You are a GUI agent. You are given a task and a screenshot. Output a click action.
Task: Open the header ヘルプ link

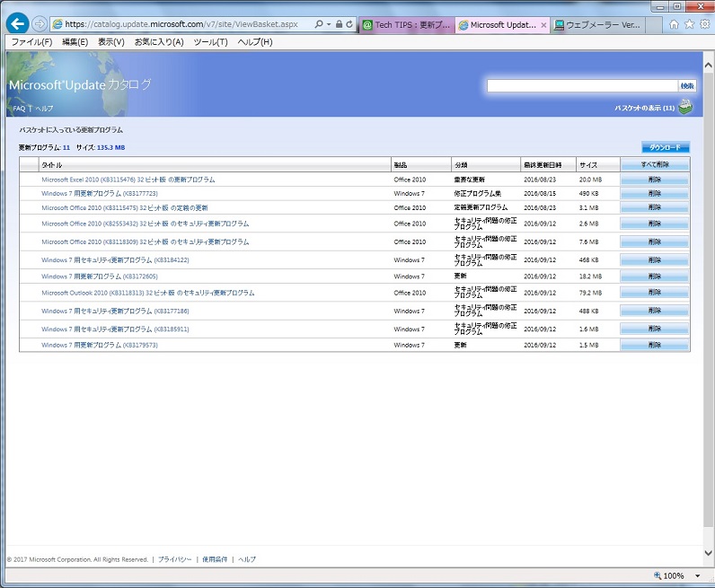pyautogui.click(x=44, y=109)
